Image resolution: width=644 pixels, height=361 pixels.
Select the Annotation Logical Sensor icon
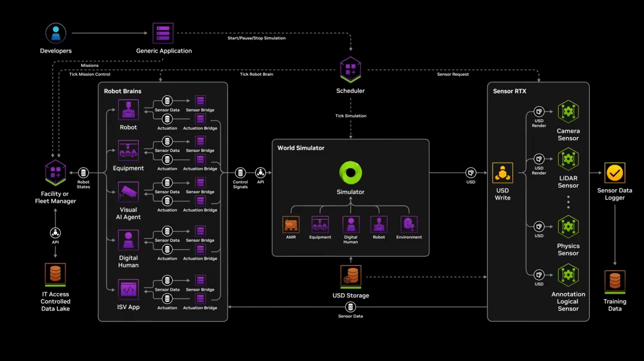[x=568, y=275]
